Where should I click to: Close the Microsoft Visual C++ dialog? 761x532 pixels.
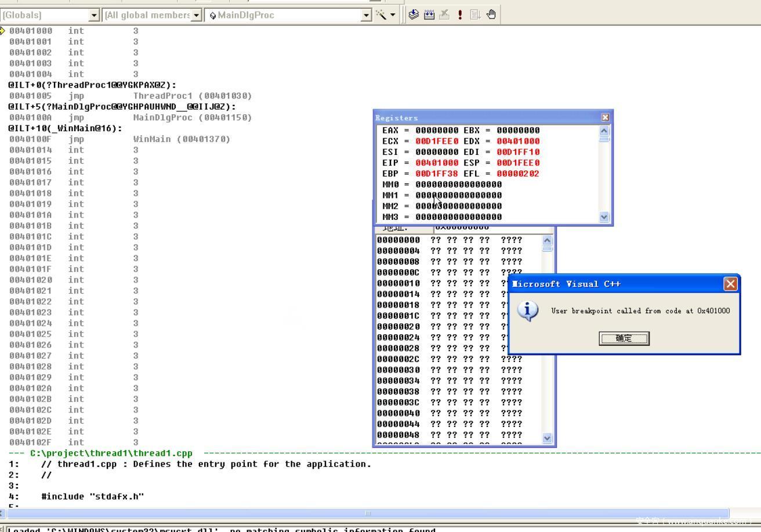tap(730, 284)
